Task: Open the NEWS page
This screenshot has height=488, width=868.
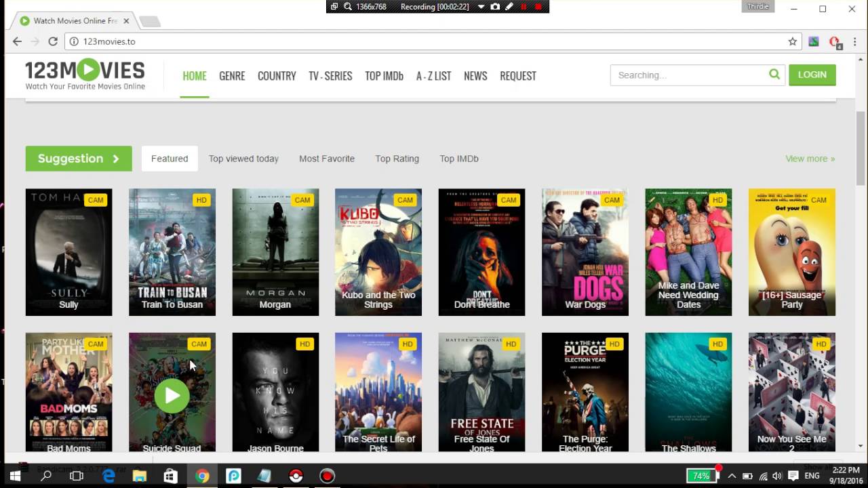Action: tap(475, 76)
